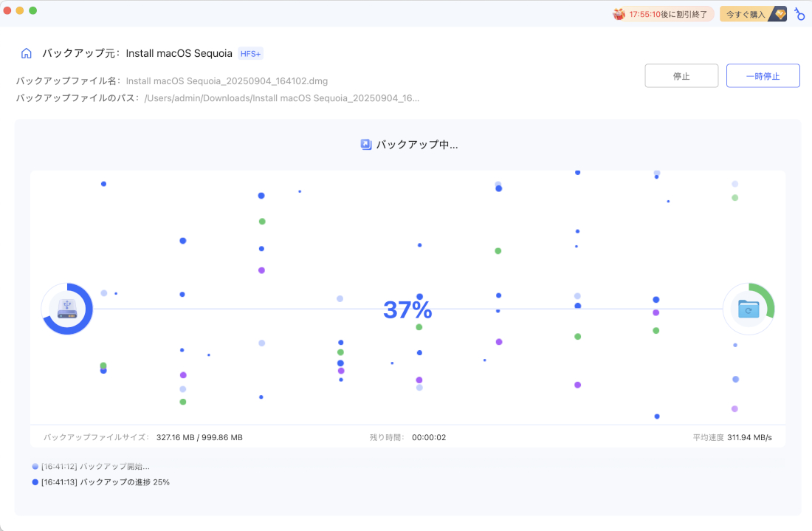The image size is (812, 531).
Task: Click the バックアップの進捗 25% log entry
Action: 107,482
